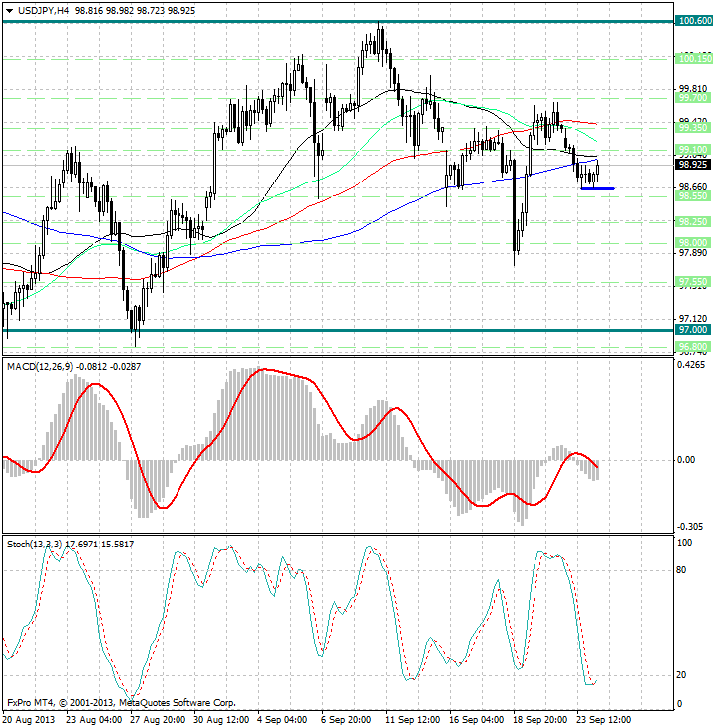The image size is (713, 728).
Task: Click the 99.810 price scale value
Action: click(x=693, y=88)
